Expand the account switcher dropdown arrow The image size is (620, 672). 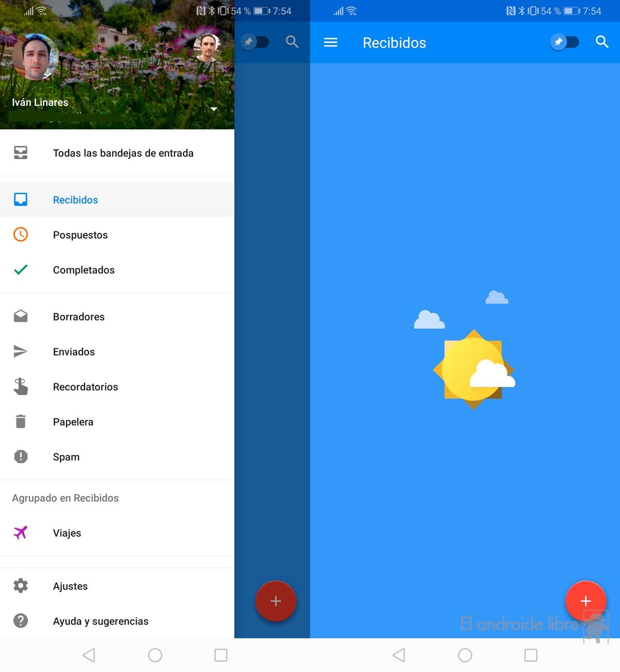tap(213, 109)
